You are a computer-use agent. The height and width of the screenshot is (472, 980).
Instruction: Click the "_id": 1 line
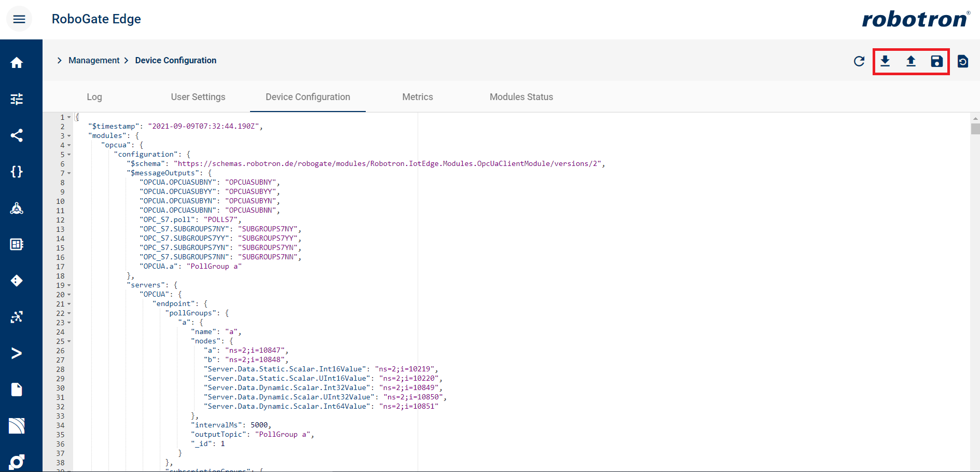pos(208,443)
